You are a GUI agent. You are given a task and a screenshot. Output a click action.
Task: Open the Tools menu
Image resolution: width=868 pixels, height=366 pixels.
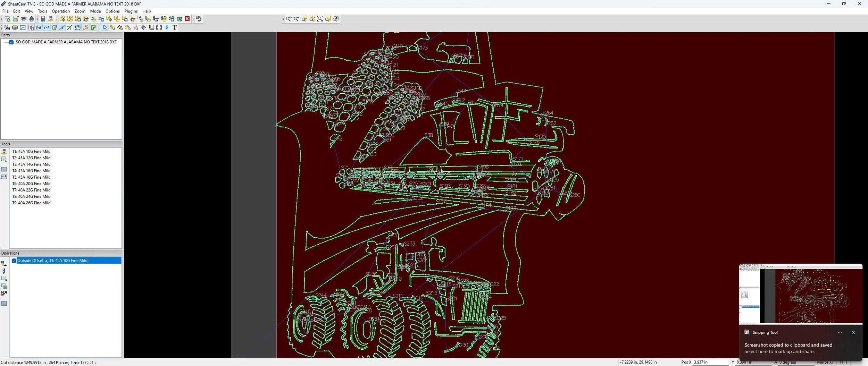[42, 11]
